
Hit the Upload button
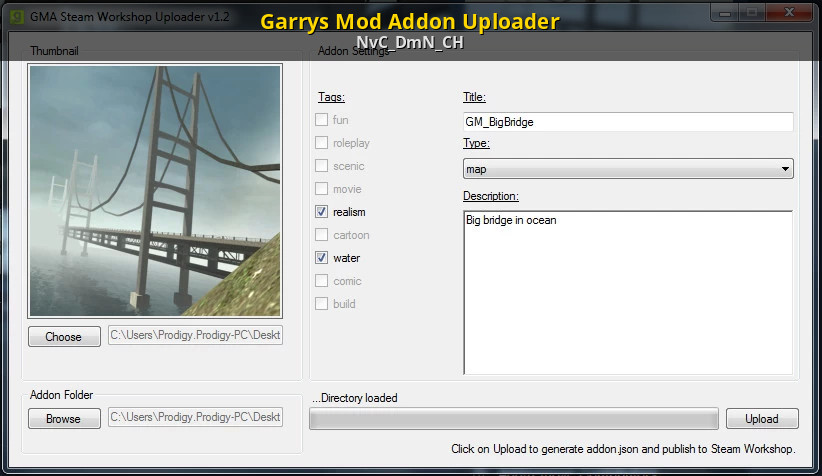click(762, 419)
